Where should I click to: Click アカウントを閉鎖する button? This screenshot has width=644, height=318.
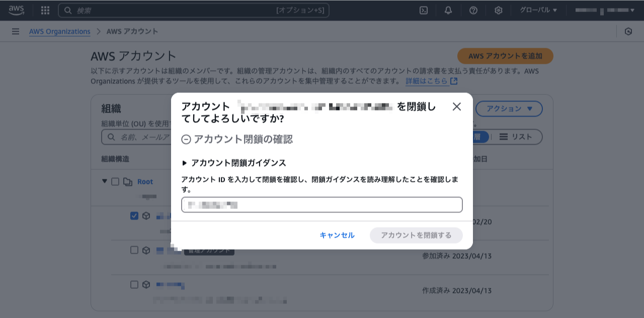pyautogui.click(x=416, y=235)
